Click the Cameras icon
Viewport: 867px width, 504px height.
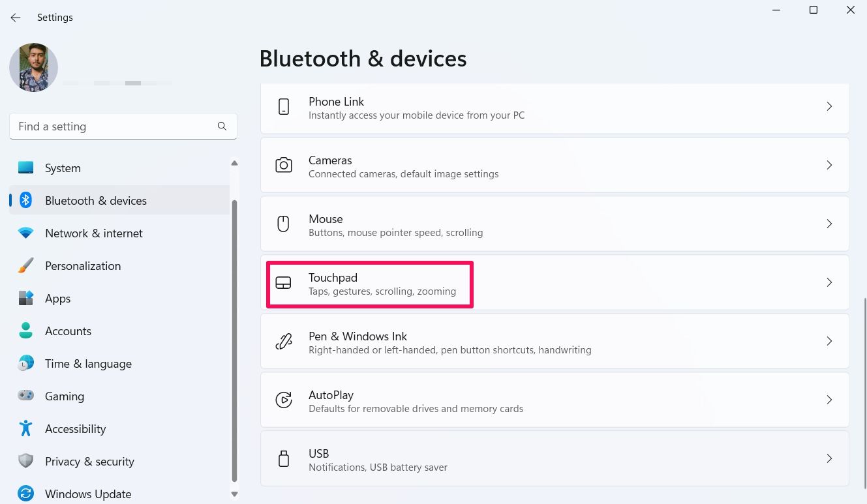click(284, 165)
